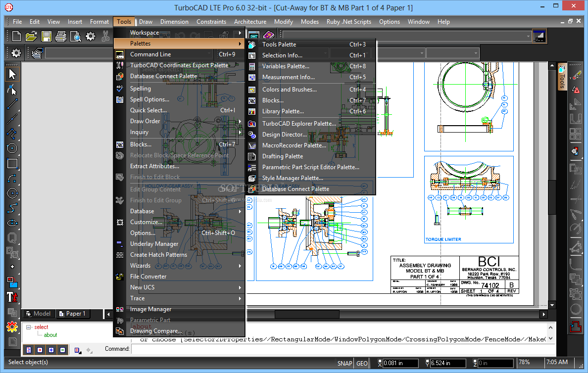
Task: Click Underlay Manager menu entry
Action: (x=179, y=244)
